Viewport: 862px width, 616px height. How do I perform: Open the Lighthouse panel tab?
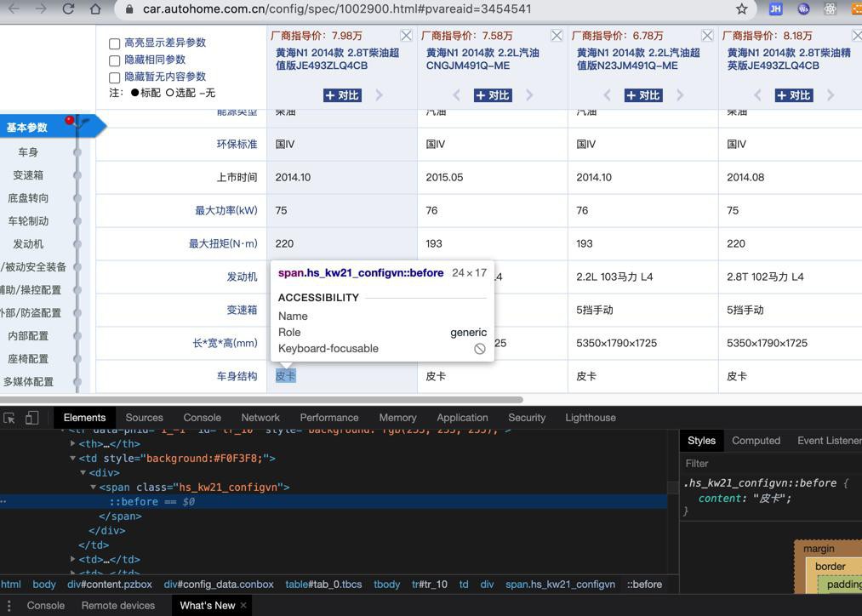click(591, 418)
